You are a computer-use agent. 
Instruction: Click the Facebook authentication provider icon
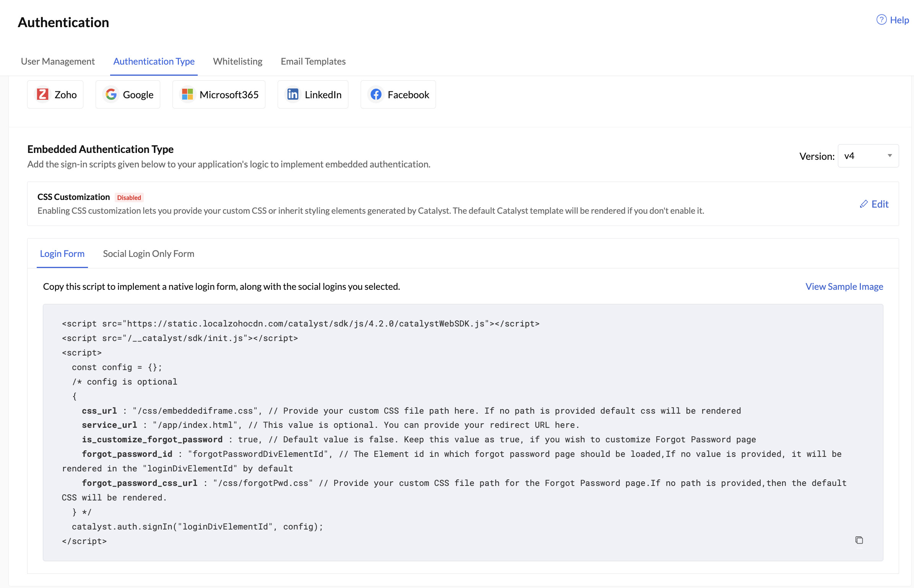376,94
